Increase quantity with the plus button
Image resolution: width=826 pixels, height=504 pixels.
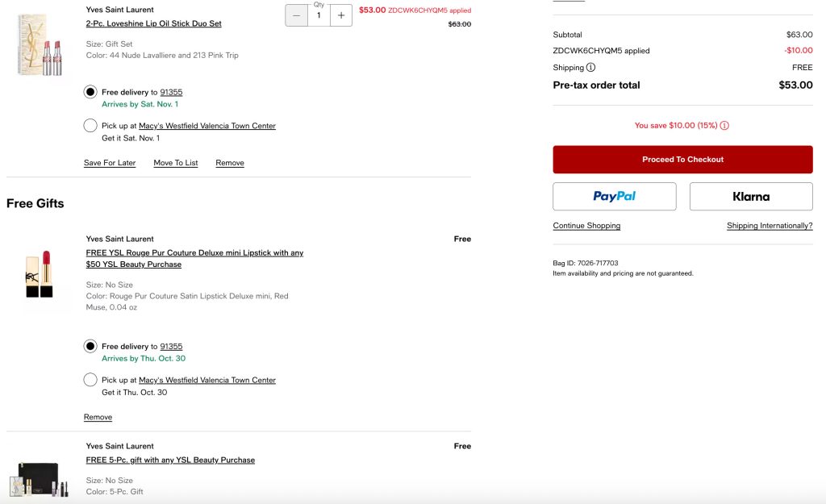point(341,15)
